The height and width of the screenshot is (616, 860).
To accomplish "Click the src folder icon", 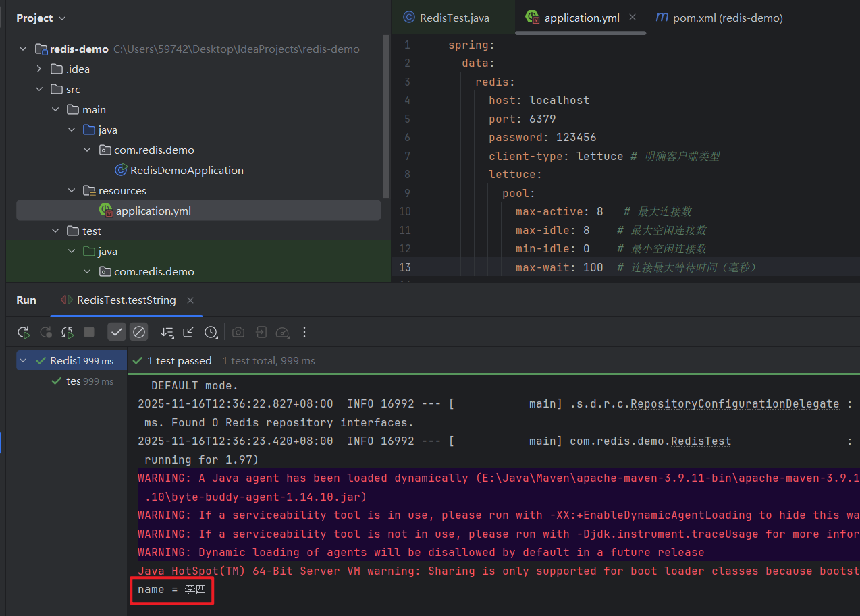I will tap(57, 90).
